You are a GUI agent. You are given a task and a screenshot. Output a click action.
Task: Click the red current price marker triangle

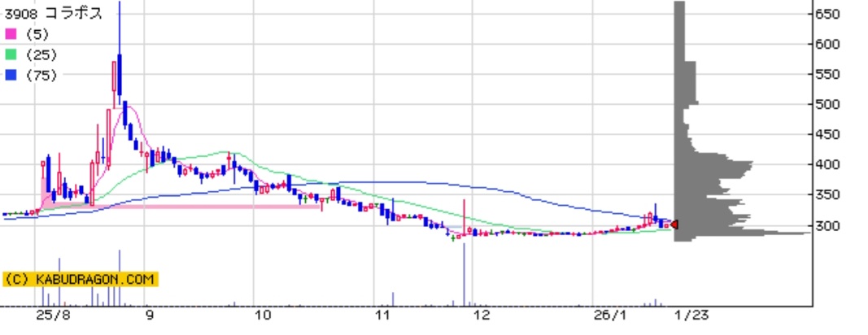[x=674, y=225]
